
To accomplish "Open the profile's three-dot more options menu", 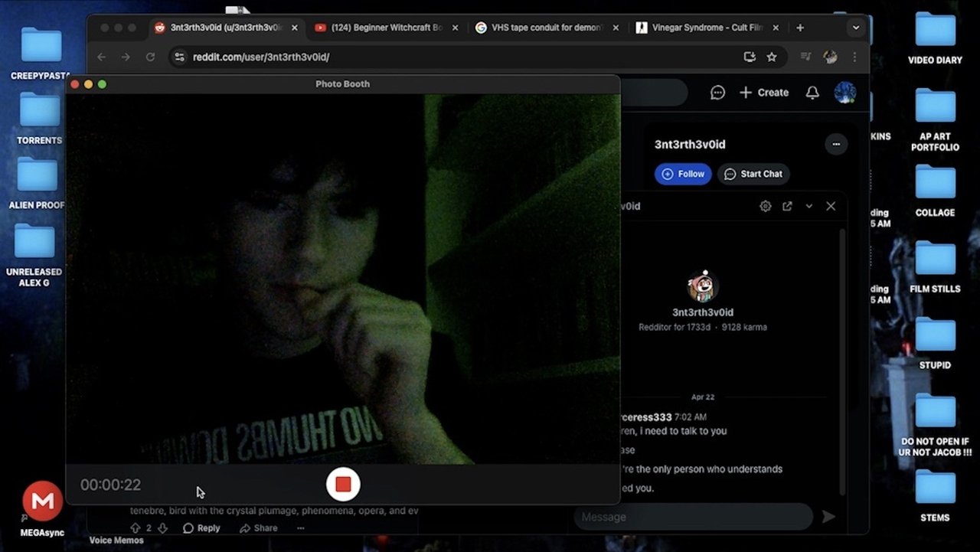I will tap(836, 144).
